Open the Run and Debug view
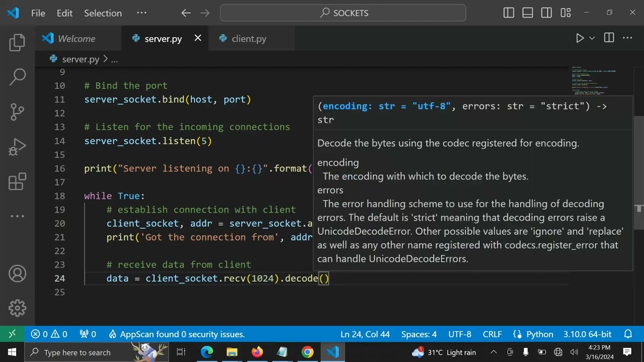Screen dimensions: 644x362 tap(17, 147)
